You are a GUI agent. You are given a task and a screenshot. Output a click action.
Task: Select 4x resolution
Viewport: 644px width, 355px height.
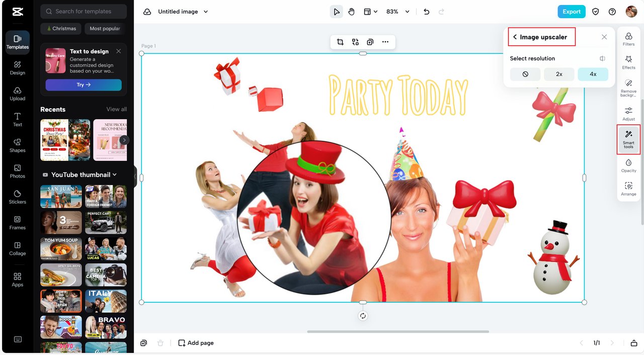point(593,74)
